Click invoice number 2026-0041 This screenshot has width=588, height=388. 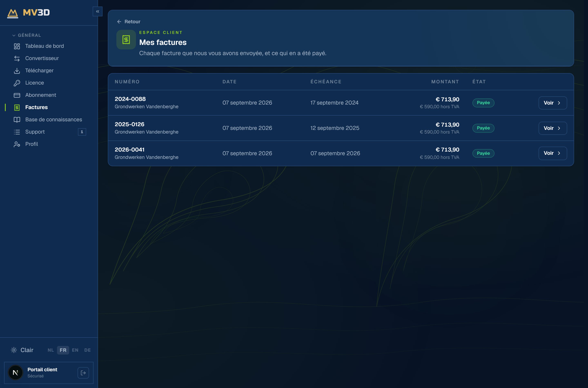(130, 150)
